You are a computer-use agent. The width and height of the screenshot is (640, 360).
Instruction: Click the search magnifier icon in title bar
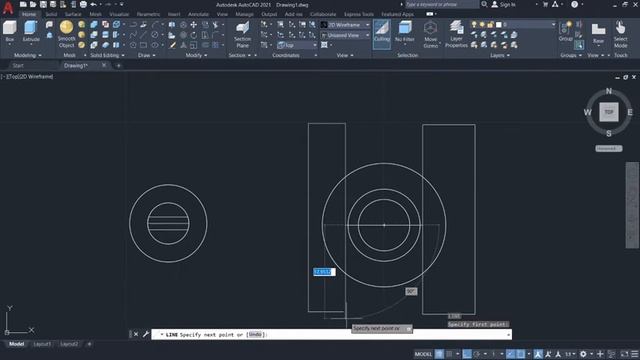pyautogui.click(x=484, y=4)
